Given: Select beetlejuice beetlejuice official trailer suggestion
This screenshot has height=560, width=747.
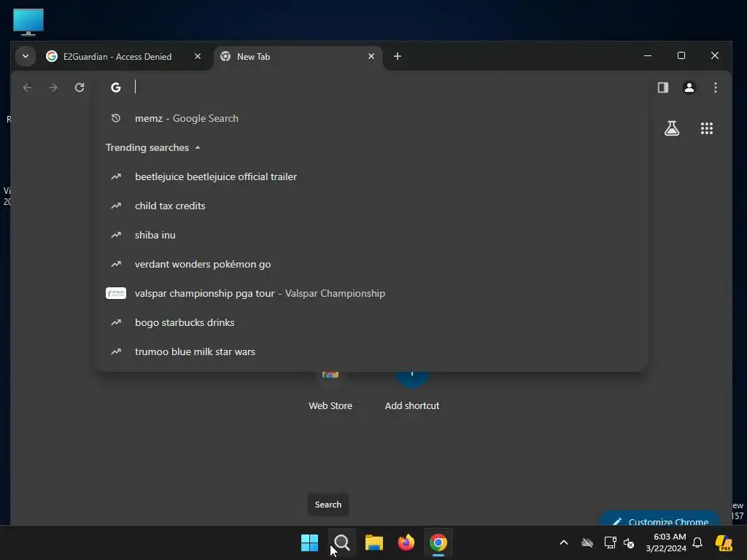Looking at the screenshot, I should click(371, 176).
